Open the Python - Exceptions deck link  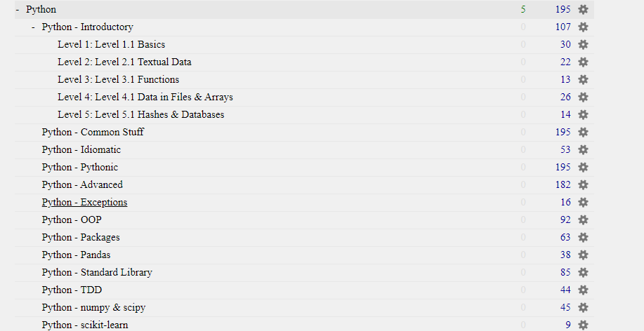pyautogui.click(x=84, y=202)
